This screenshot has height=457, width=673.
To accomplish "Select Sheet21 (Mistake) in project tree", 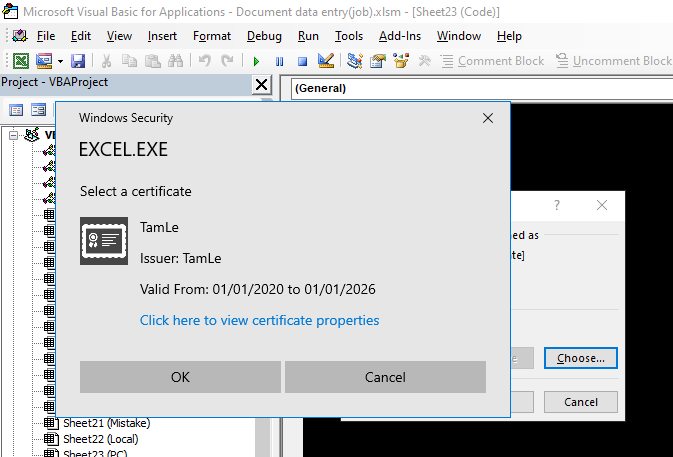I will pos(106,423).
